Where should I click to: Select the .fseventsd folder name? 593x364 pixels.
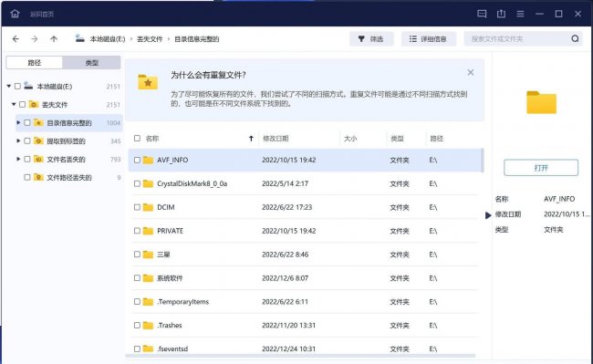[x=172, y=348]
